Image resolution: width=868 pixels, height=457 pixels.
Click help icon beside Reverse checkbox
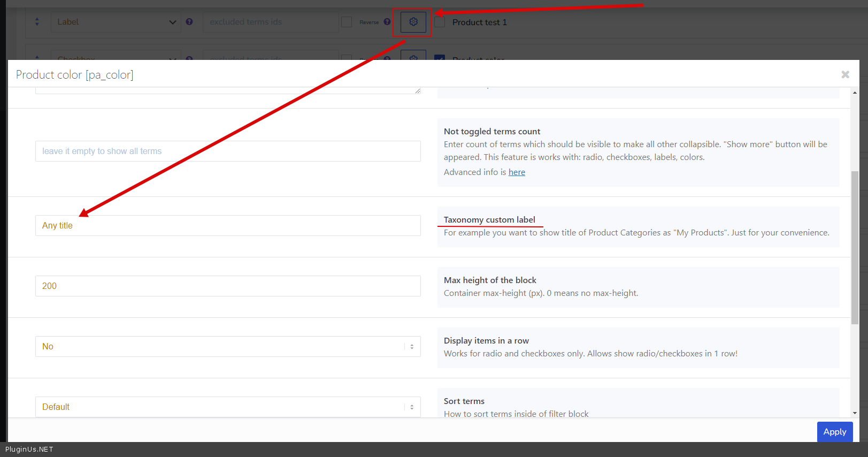tap(387, 22)
